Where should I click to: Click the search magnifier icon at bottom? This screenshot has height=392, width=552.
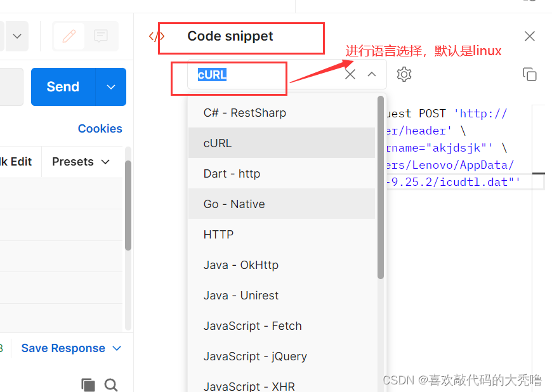click(111, 385)
